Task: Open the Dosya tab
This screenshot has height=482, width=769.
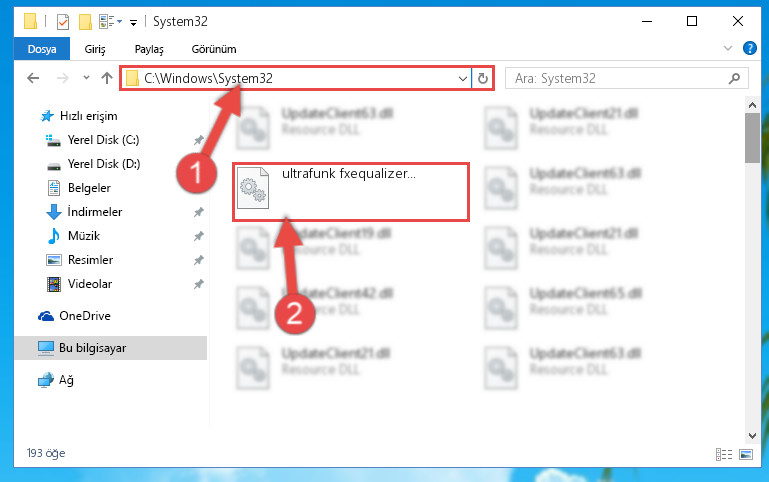Action: click(42, 49)
